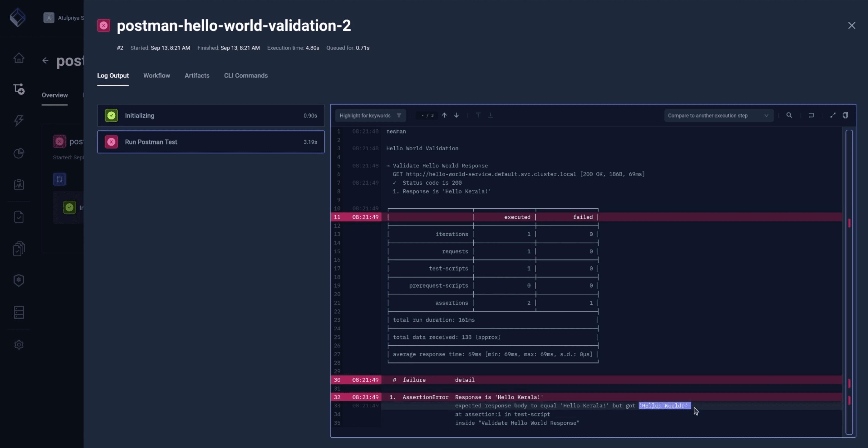
Task: Click the 'newman' log line
Action: [x=396, y=131]
